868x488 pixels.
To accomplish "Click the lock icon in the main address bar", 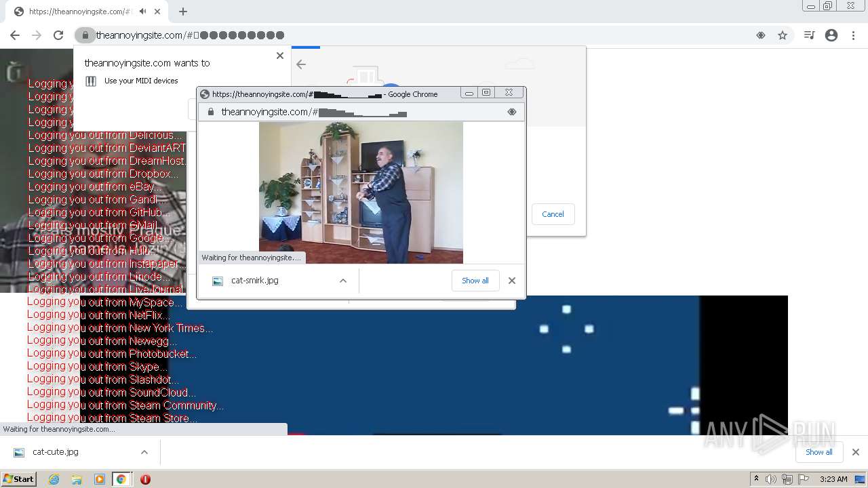I will pyautogui.click(x=85, y=35).
